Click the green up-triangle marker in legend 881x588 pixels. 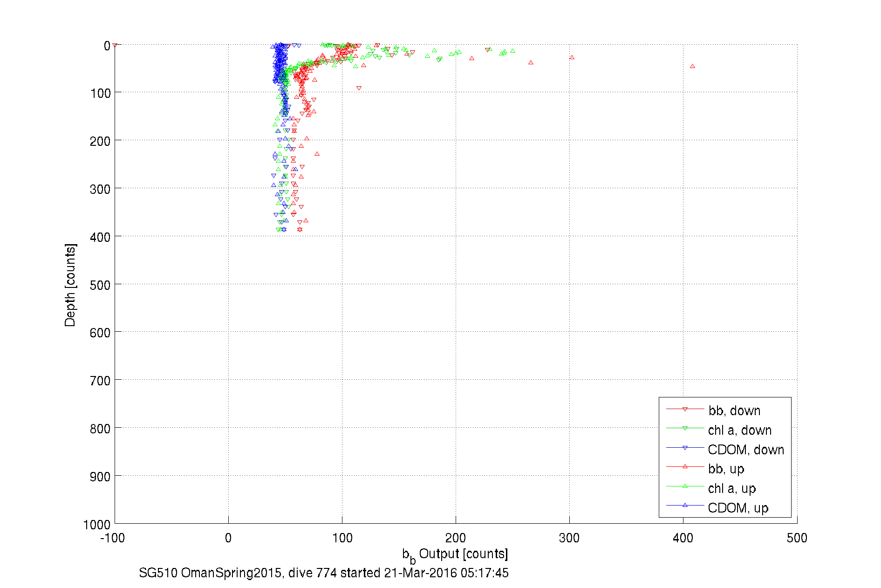pos(685,486)
